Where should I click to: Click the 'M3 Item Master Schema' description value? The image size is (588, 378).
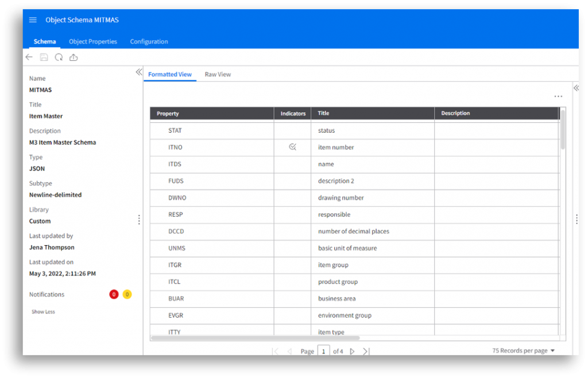[x=63, y=142]
